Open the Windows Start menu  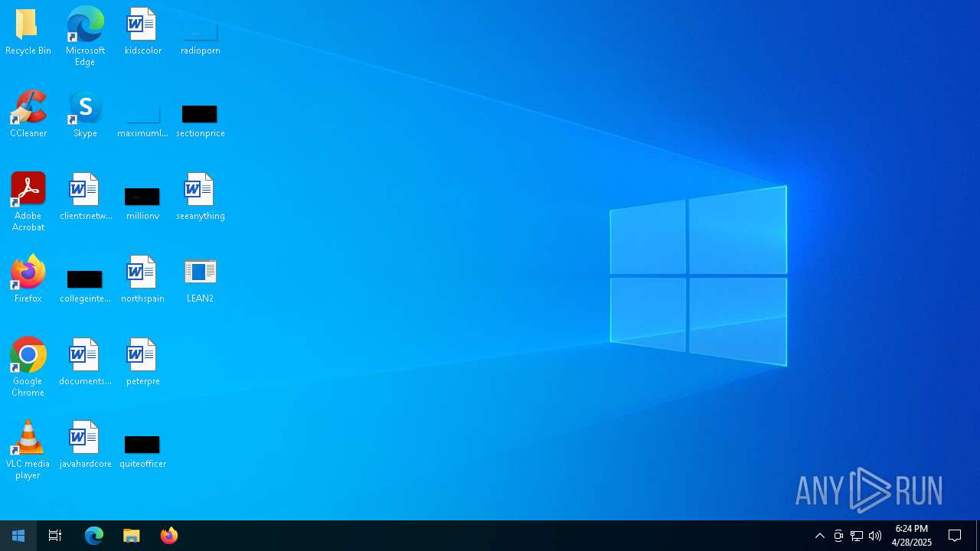[18, 536]
